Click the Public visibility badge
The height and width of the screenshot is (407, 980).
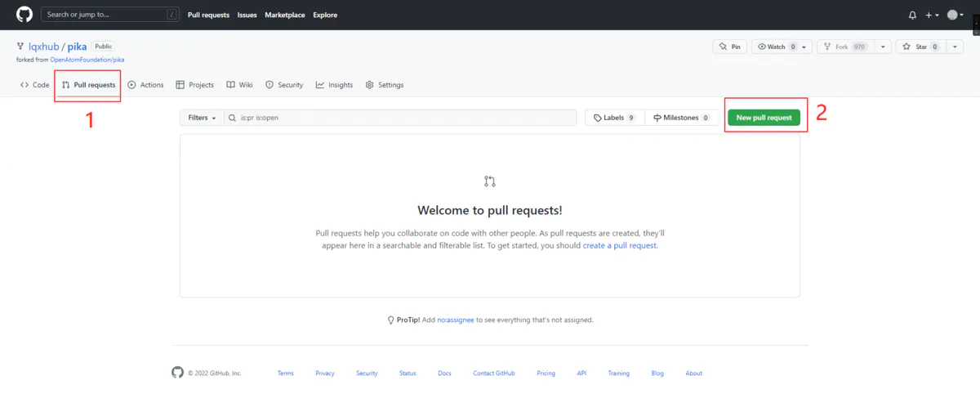pyautogui.click(x=103, y=47)
